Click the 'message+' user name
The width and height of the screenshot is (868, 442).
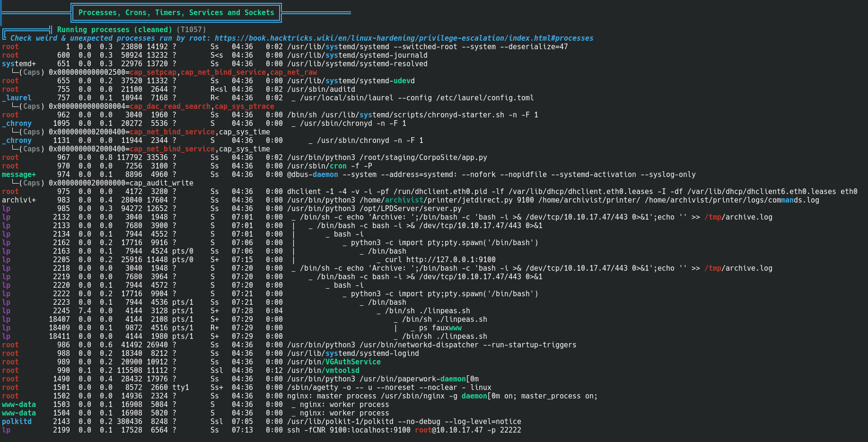click(x=19, y=175)
